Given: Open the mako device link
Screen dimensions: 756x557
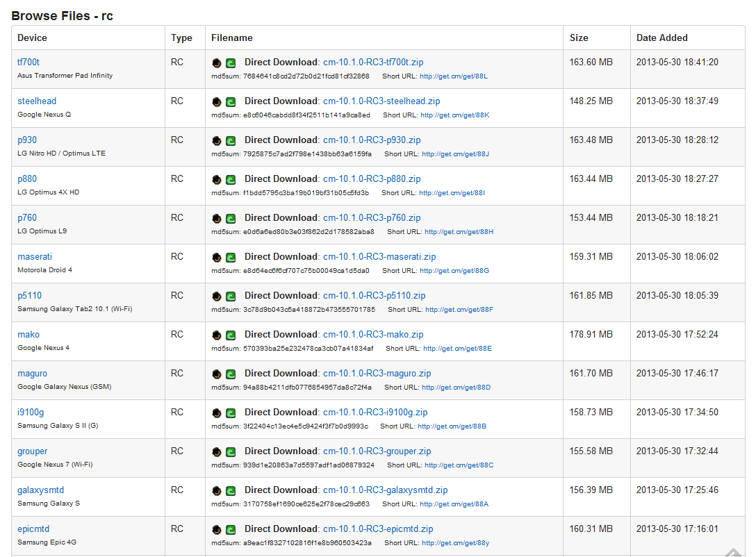Looking at the screenshot, I should point(28,334).
